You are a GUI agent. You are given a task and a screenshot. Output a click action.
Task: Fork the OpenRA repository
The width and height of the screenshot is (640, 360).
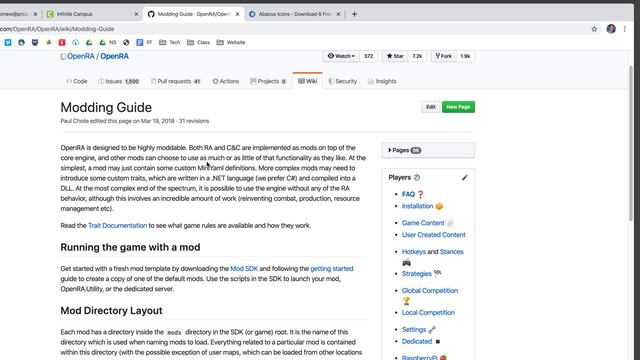coord(443,56)
